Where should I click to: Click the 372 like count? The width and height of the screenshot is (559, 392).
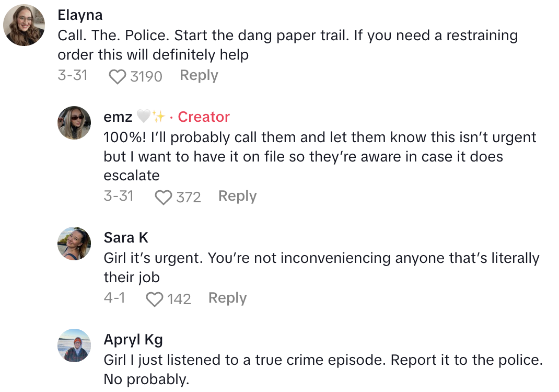[x=188, y=197]
